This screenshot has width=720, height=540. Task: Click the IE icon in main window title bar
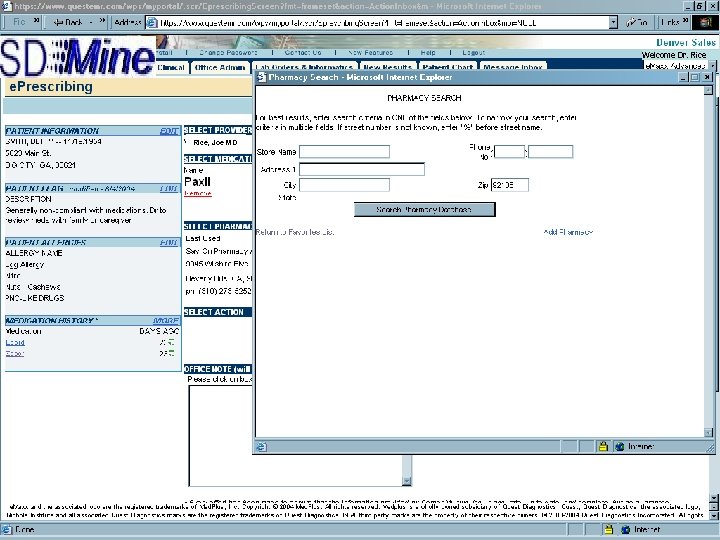(x=6, y=6)
